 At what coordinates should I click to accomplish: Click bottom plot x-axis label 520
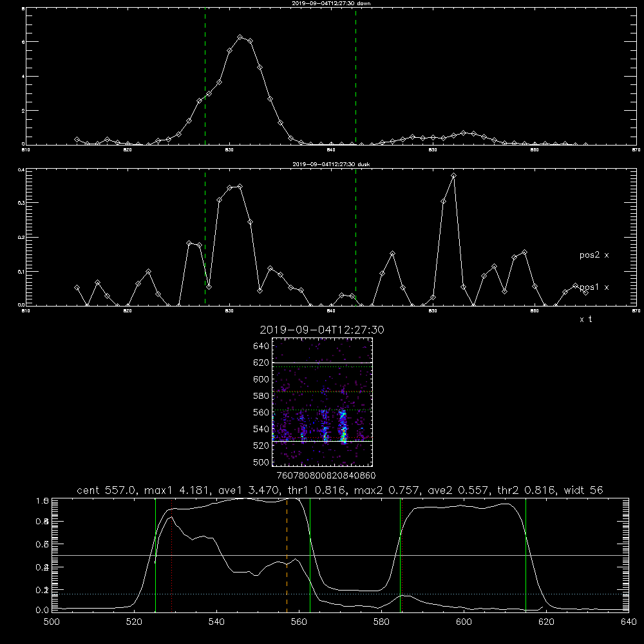tap(135, 622)
